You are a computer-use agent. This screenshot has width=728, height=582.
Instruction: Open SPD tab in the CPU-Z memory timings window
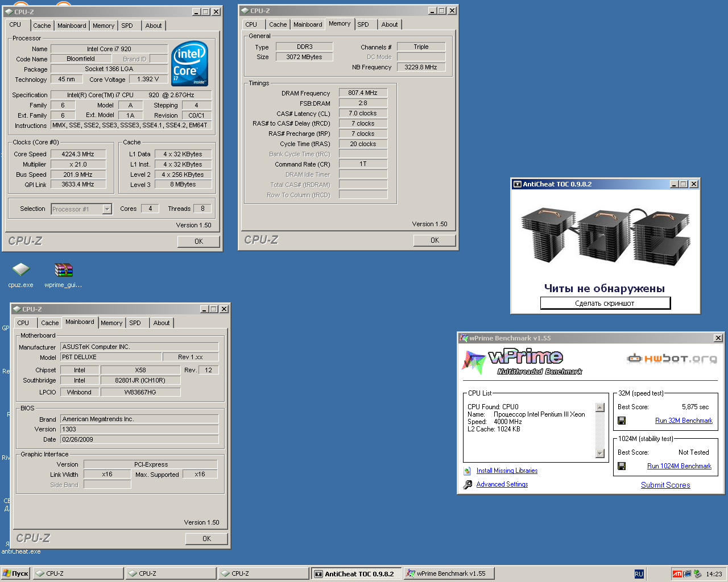(363, 24)
